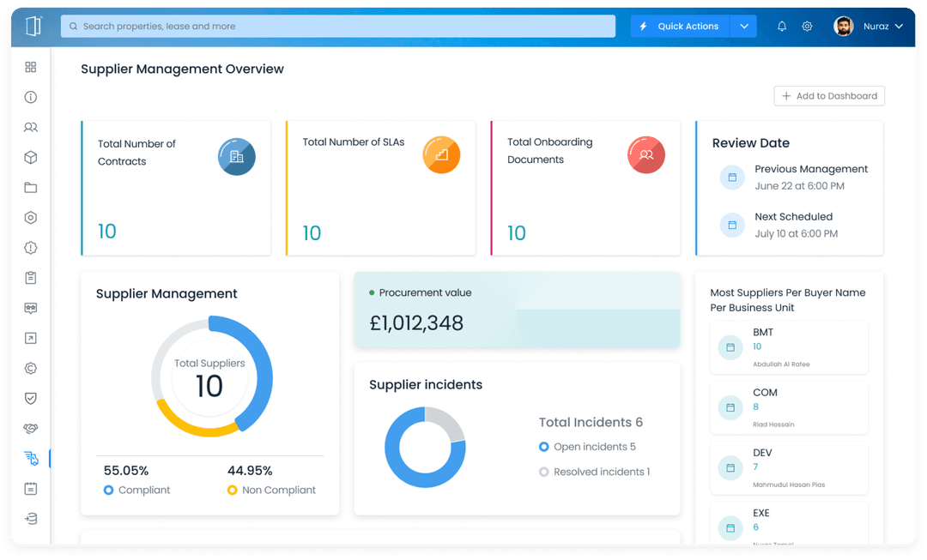Click the handshake icon in the sidebar
Screen dimensions: 927x560
[x=31, y=428]
